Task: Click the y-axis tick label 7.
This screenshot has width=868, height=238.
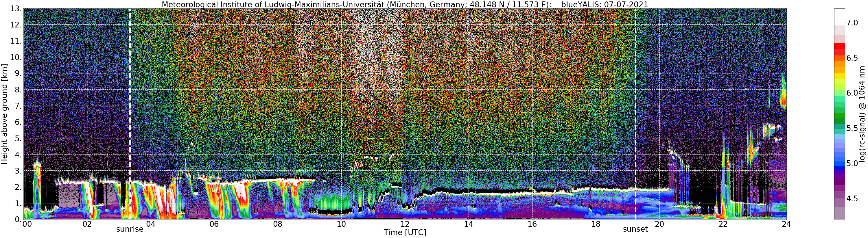Action: click(x=18, y=106)
